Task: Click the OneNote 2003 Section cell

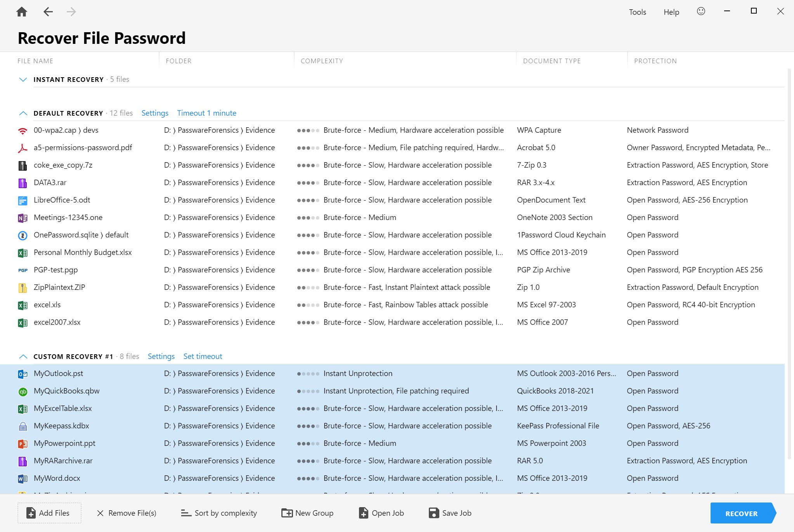Action: point(555,217)
